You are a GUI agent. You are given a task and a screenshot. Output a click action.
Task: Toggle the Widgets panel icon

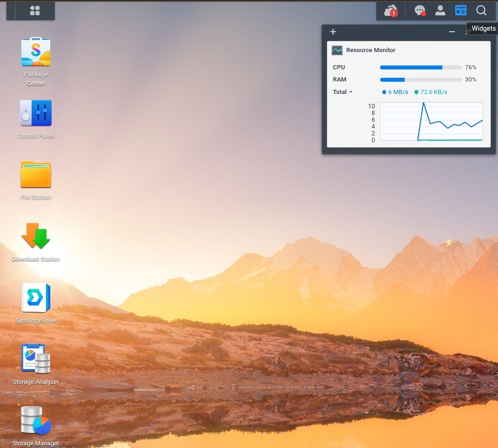(x=460, y=11)
